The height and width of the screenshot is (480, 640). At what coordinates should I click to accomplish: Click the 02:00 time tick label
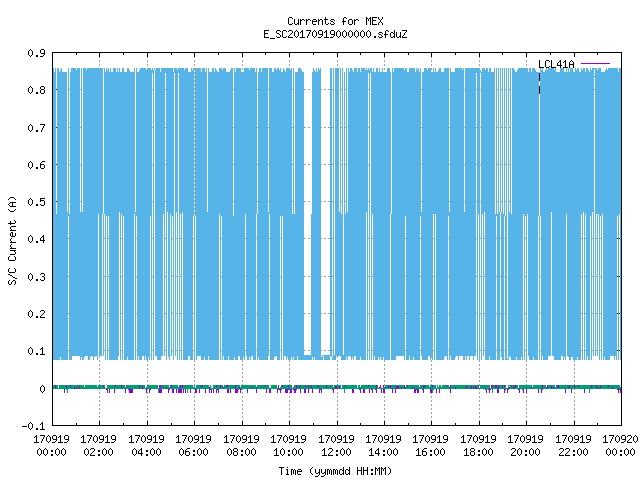[98, 452]
